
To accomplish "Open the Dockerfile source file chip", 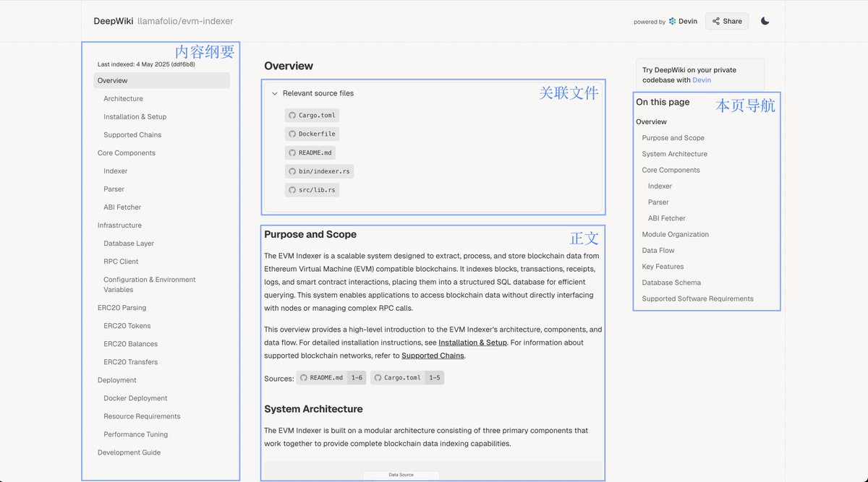I will point(312,134).
